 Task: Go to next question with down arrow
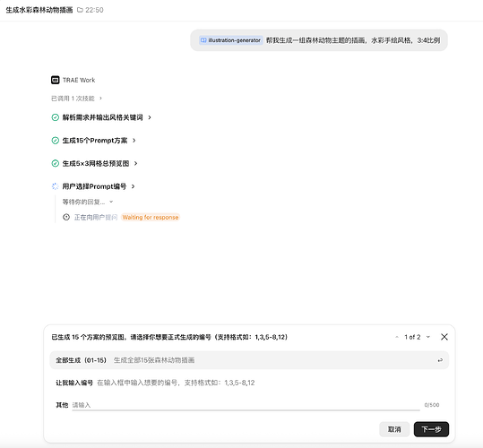click(427, 337)
